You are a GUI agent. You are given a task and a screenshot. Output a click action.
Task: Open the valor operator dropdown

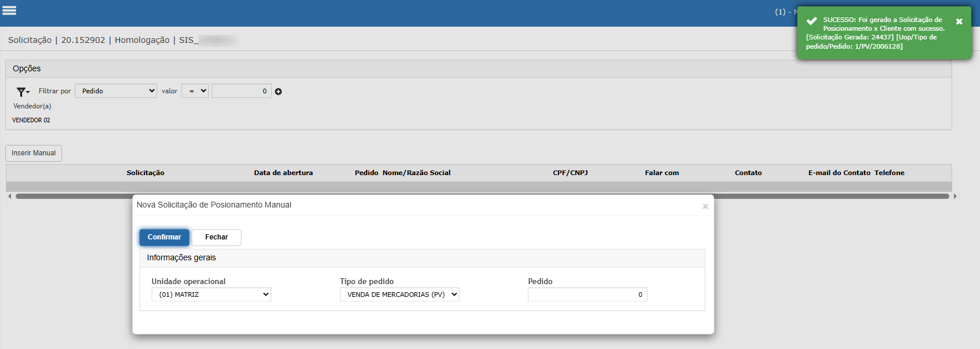(x=195, y=91)
